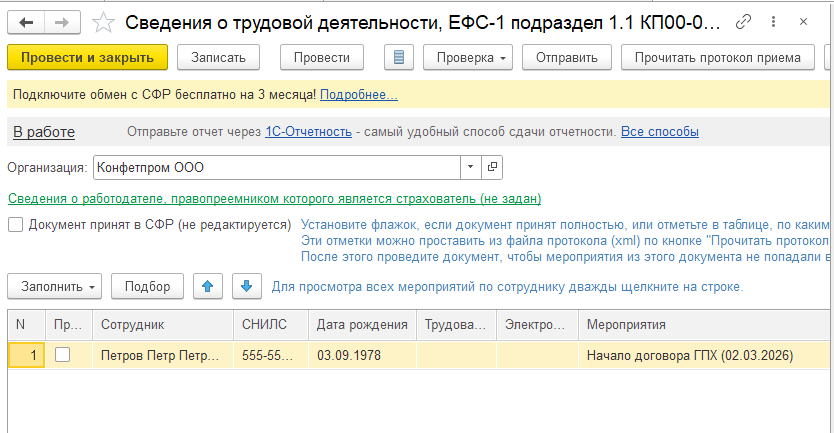Go forward with the right arrow button

pyautogui.click(x=62, y=22)
